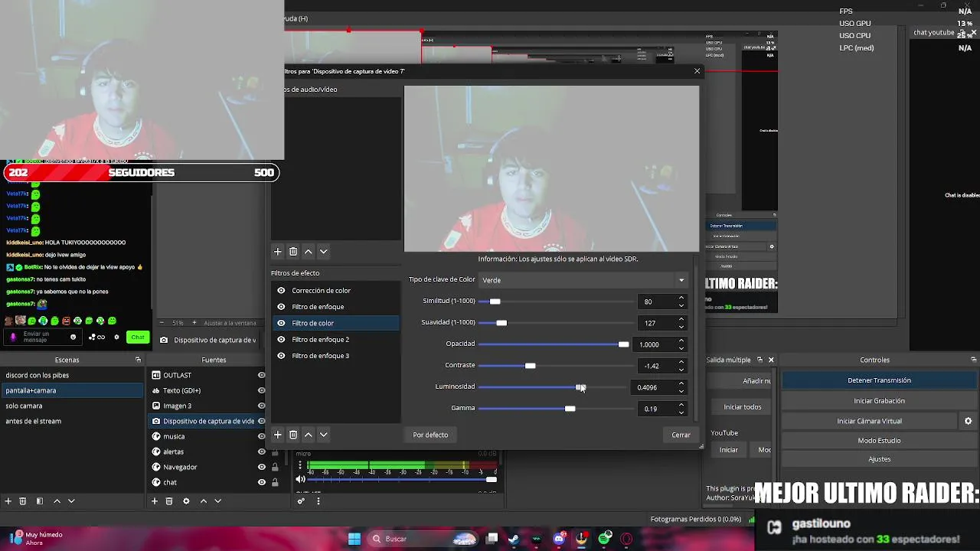The height and width of the screenshot is (551, 980).
Task: Add a new effect filter with plus icon
Action: 278,435
